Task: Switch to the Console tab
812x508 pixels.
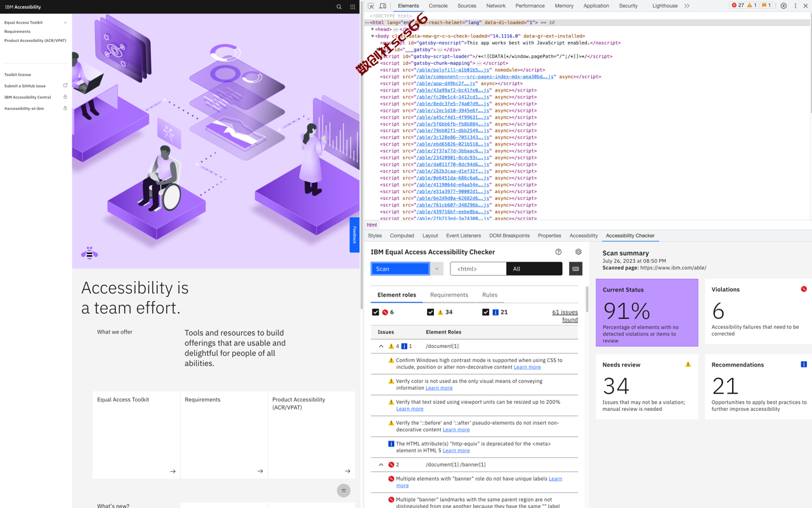Action: (438, 6)
